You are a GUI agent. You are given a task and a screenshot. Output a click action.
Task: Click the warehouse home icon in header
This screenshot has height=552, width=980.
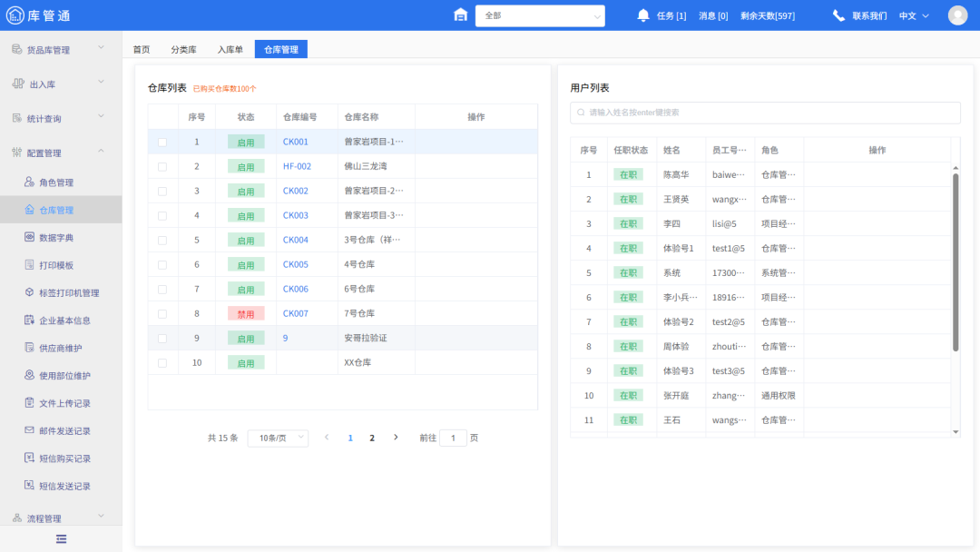[x=460, y=15]
